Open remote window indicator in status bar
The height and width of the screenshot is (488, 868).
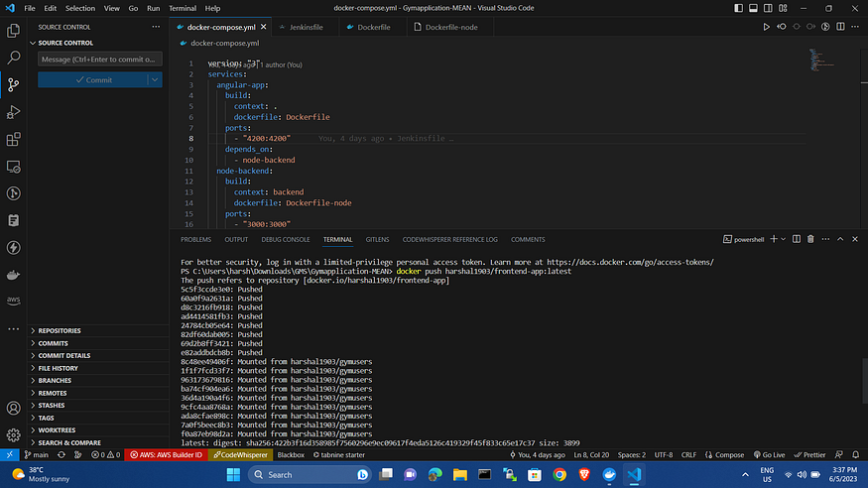click(9, 455)
